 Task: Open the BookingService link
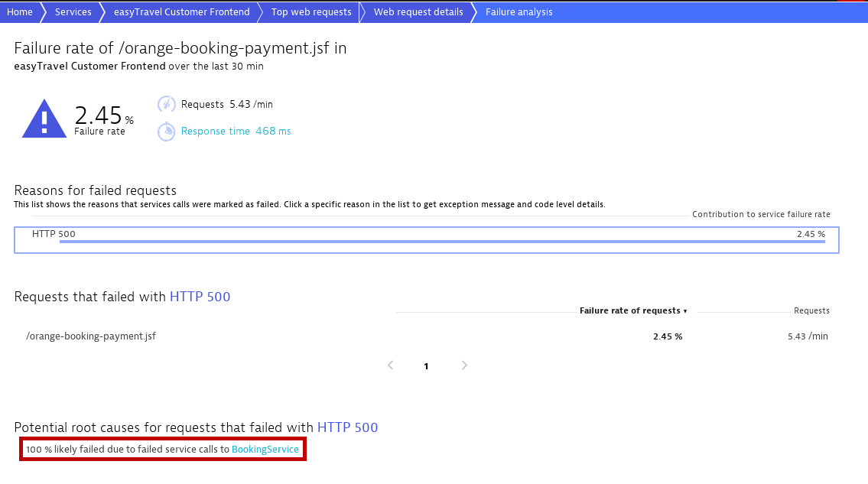[265, 449]
